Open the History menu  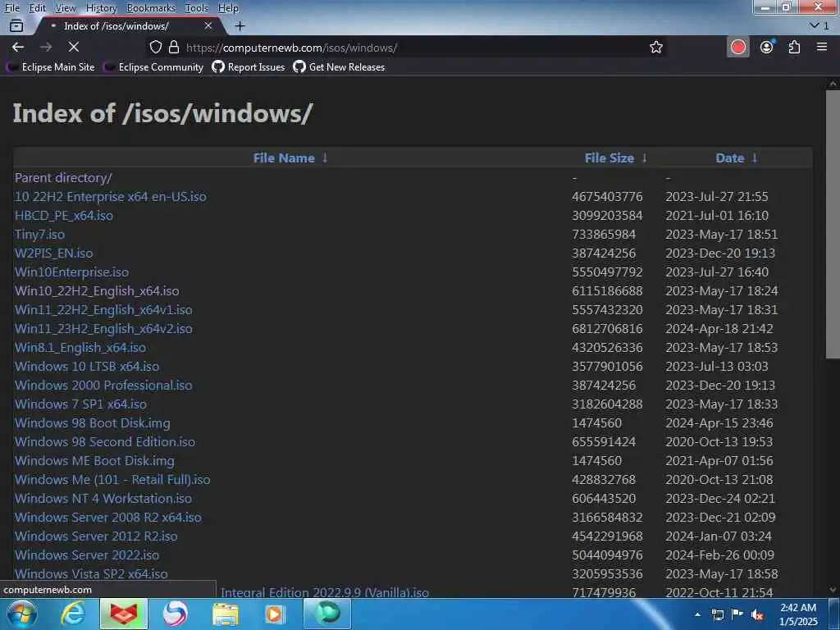[x=101, y=8]
